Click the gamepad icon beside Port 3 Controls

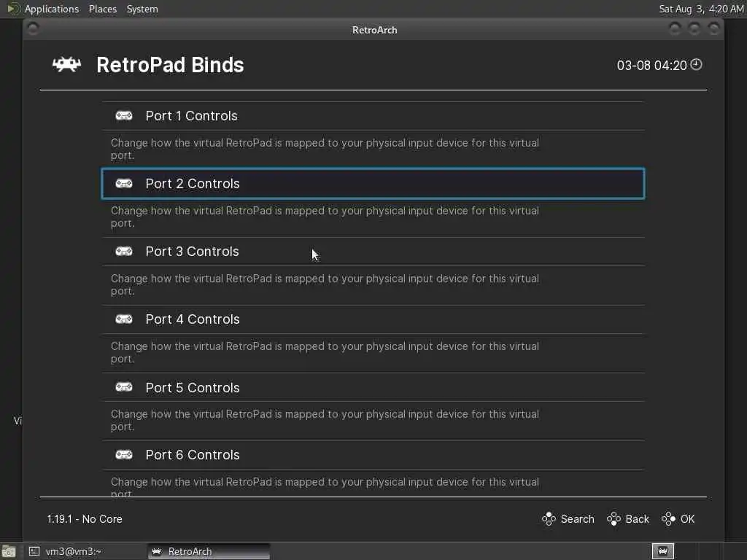point(124,252)
